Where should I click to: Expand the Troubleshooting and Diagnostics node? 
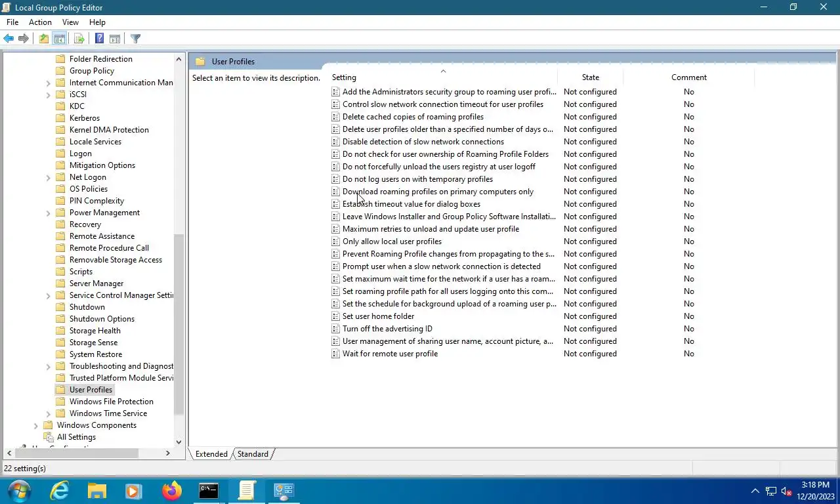click(x=49, y=366)
